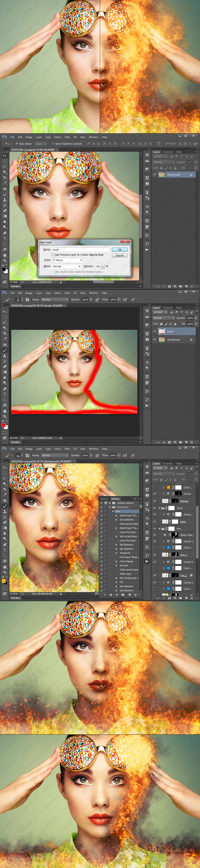Viewport: 200px width, 868px height.
Task: Collapse the Glow layer group
Action: 160,508
